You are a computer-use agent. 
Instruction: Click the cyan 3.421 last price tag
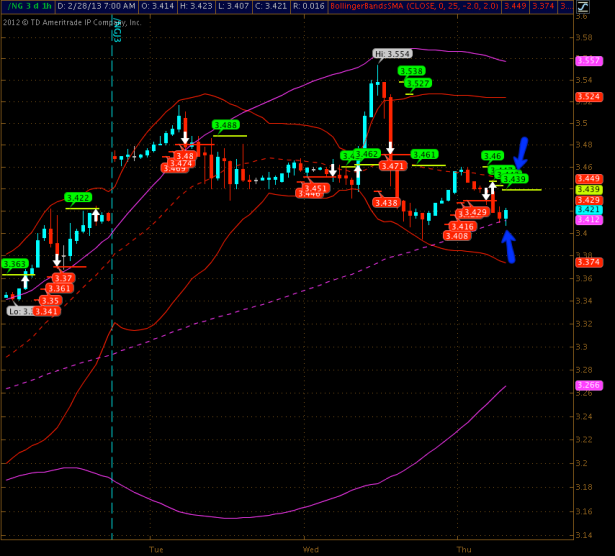(589, 210)
